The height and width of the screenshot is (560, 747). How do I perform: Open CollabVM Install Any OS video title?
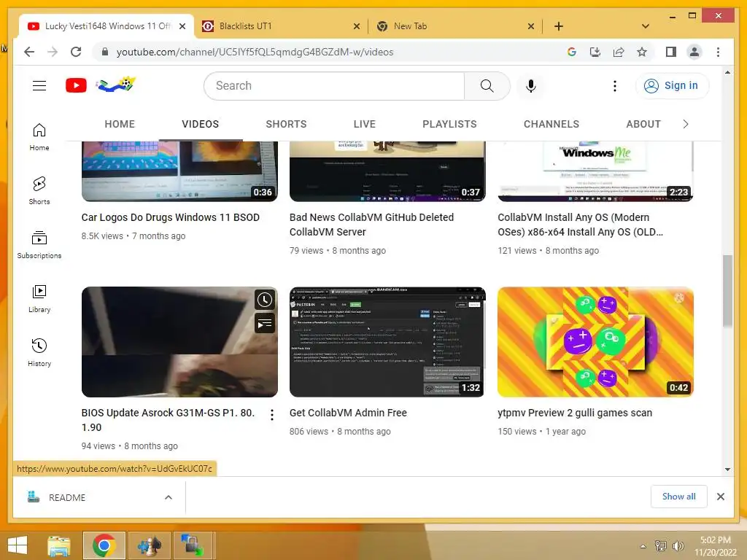pos(580,225)
